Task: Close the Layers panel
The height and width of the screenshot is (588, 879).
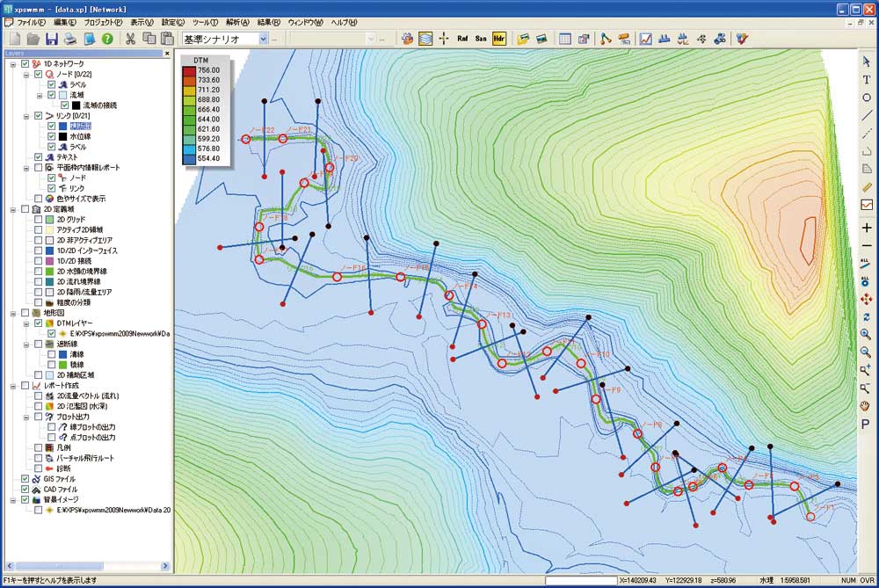Action: pos(167,54)
